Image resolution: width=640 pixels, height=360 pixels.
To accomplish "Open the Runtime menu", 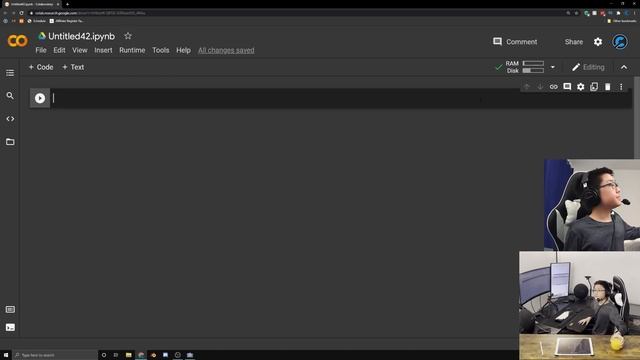I will [x=132, y=50].
